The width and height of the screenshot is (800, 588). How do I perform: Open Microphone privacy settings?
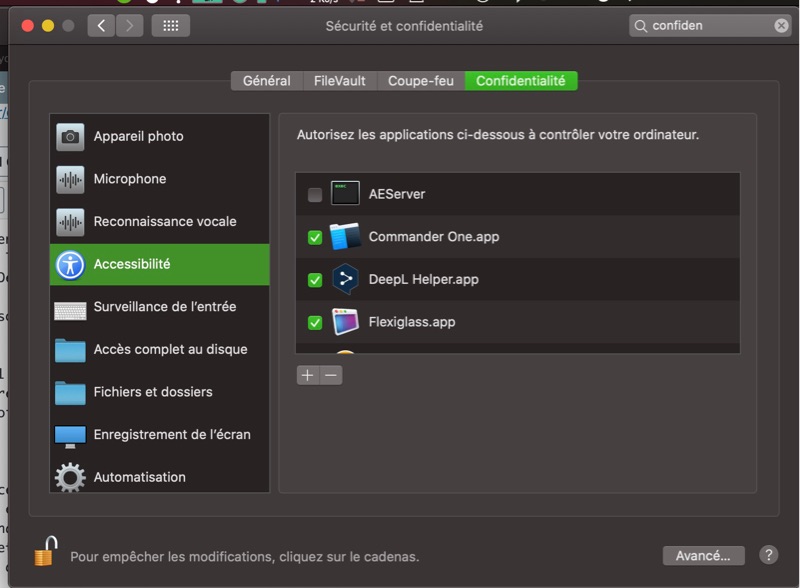point(129,179)
